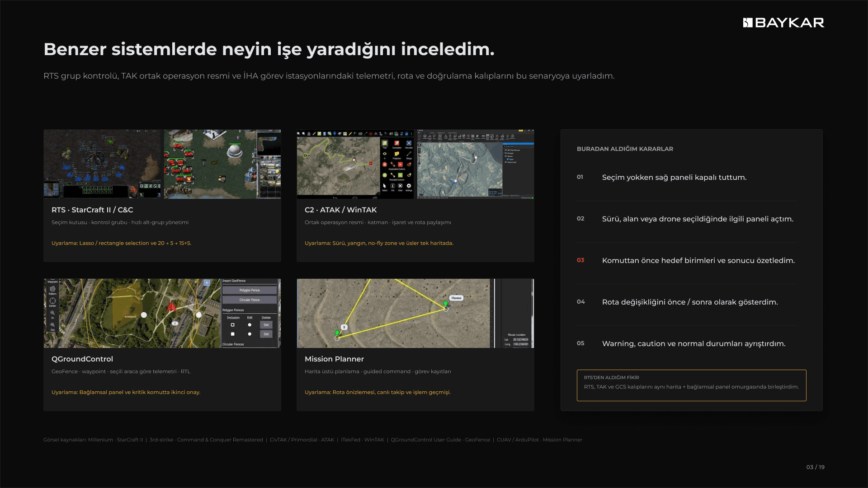Select decision 01 'Seçim yokken sağ paneli kapalı tuttum.'

674,178
